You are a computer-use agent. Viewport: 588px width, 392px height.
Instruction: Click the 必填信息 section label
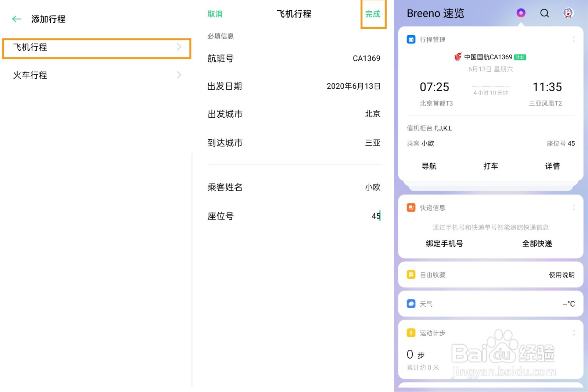pos(220,36)
